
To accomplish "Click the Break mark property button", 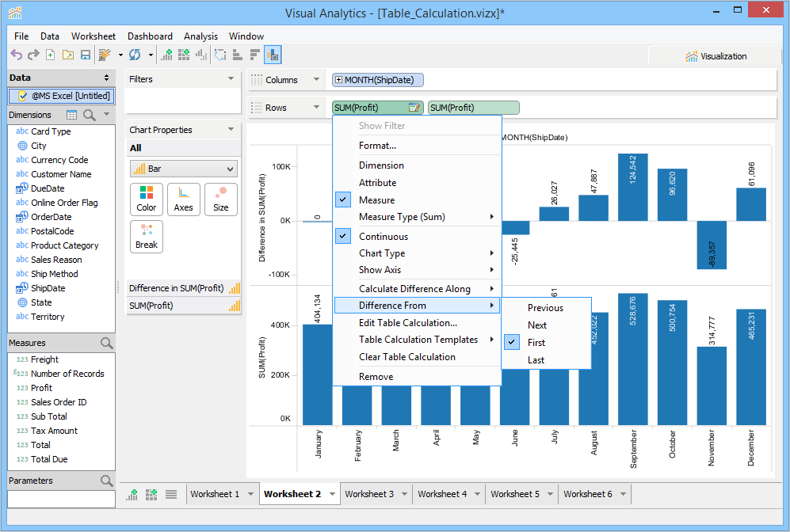I will click(146, 237).
